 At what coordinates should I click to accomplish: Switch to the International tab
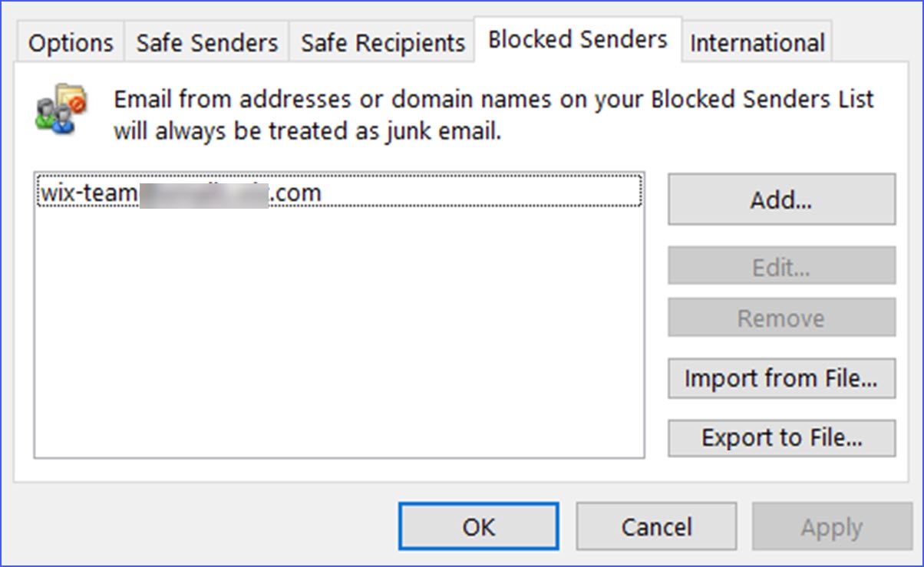[756, 41]
